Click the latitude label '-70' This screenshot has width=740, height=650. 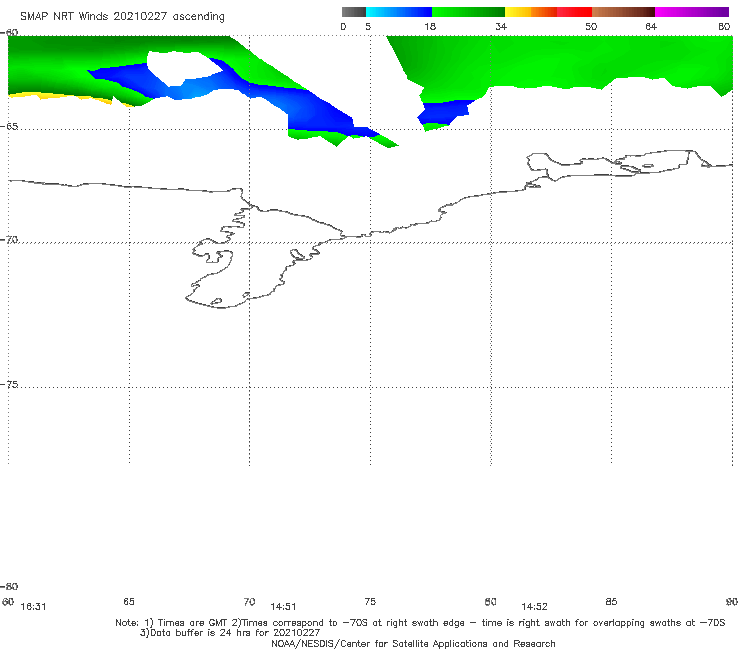(9, 239)
